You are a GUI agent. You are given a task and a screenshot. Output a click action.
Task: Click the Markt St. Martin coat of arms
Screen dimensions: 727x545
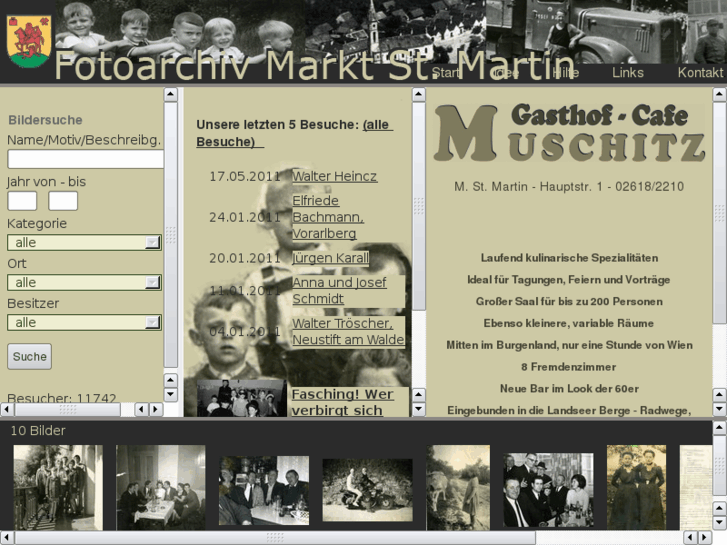coord(29,42)
